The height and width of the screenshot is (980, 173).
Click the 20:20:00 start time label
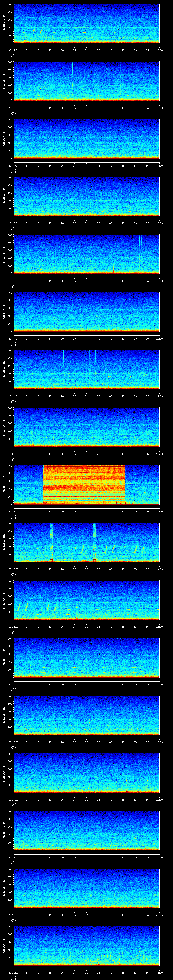coord(13,396)
